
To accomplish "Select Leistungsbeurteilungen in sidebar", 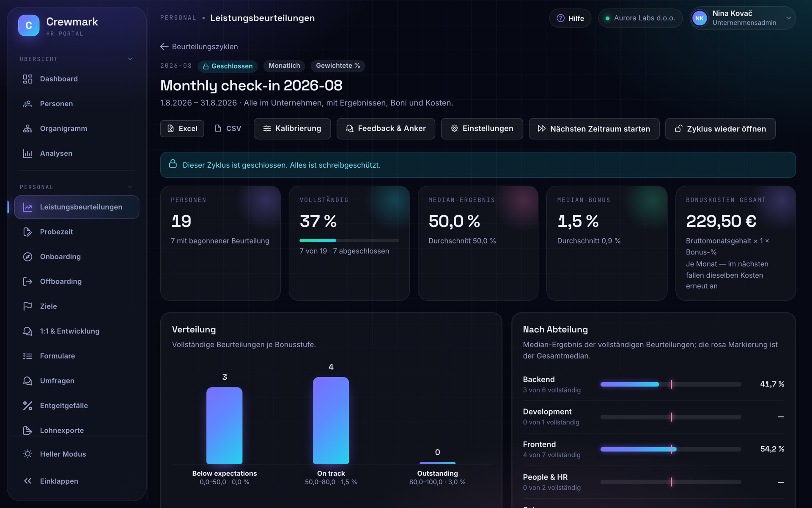I will pos(77,207).
